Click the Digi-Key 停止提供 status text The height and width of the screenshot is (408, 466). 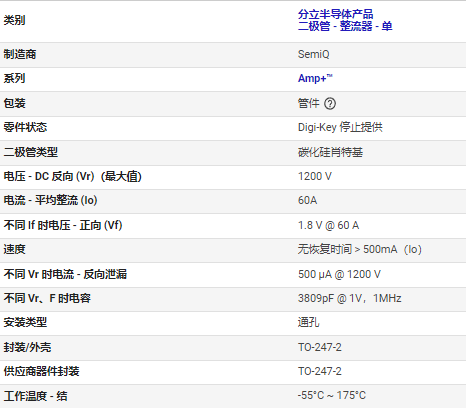340,127
